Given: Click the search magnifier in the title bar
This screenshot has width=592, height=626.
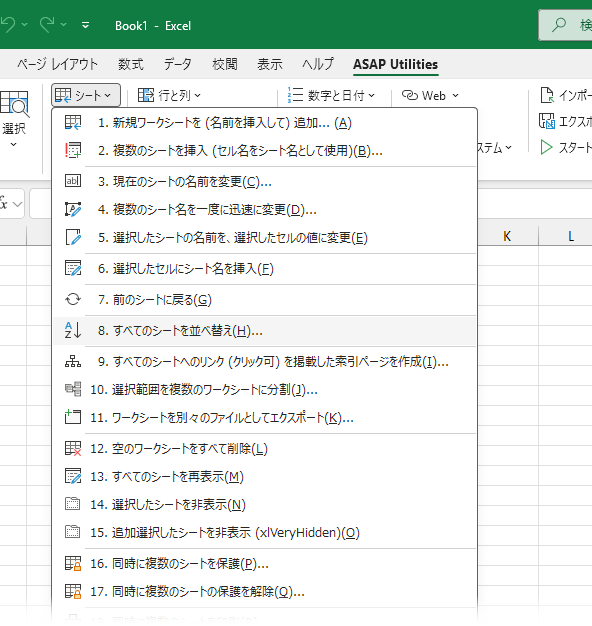Looking at the screenshot, I should pos(559,25).
